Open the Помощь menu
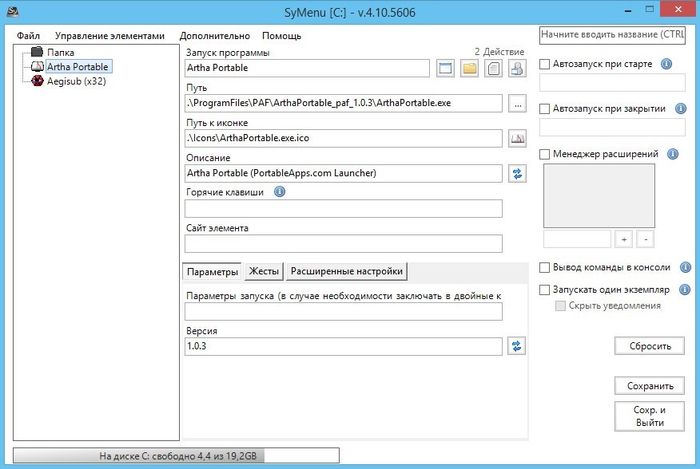The width and height of the screenshot is (700, 469). pos(282,36)
